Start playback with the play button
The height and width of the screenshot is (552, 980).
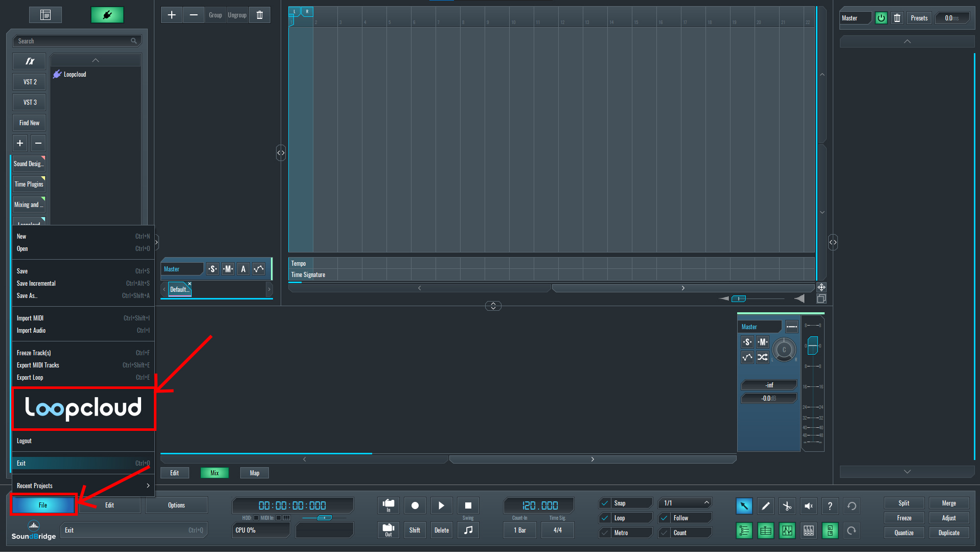click(x=442, y=505)
